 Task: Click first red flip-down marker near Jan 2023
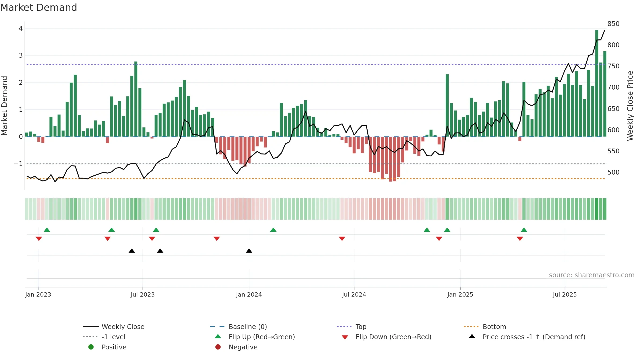(39, 239)
